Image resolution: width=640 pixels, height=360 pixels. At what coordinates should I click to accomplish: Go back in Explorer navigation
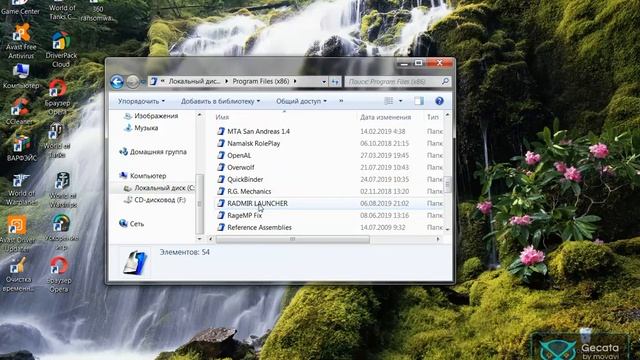pyautogui.click(x=117, y=82)
